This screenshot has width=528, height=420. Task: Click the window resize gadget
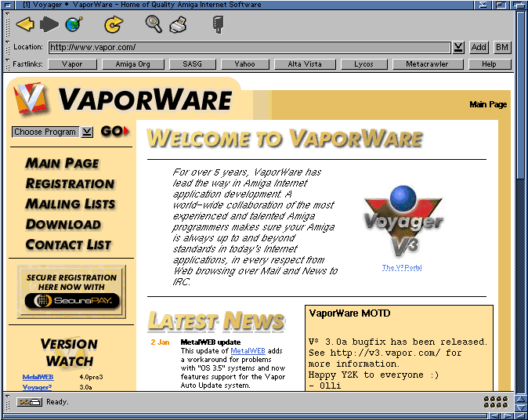coord(521,416)
